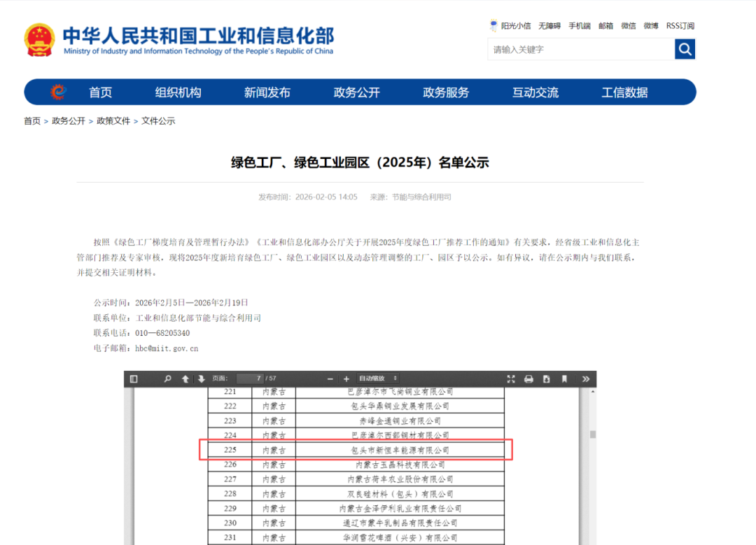Viewport: 756px width, 545px height.
Task: Zoom in the PDF document
Action: (x=346, y=379)
